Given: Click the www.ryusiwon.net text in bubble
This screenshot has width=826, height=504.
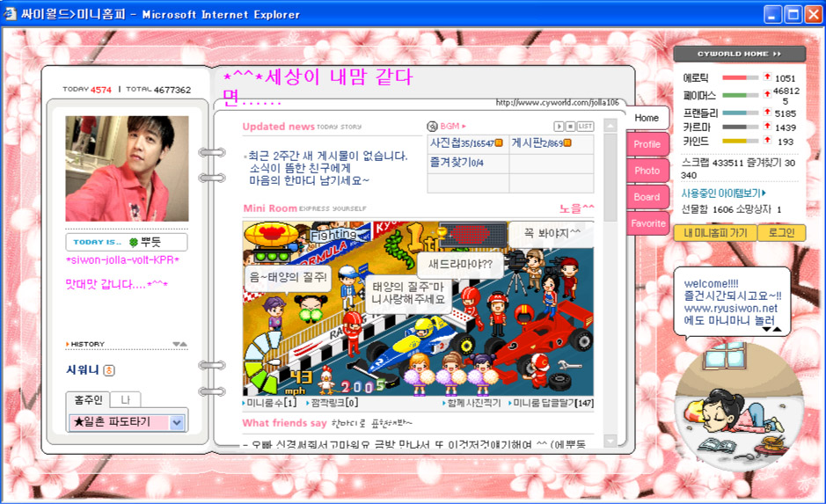Looking at the screenshot, I should pos(731,308).
